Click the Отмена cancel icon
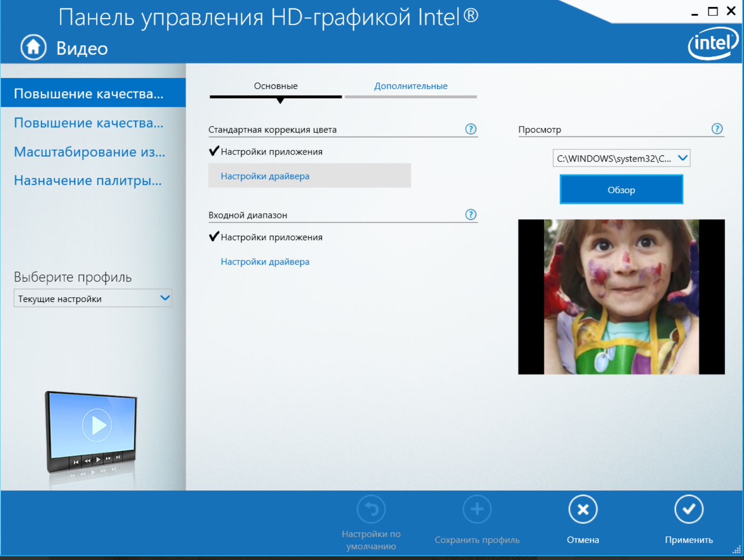 tap(583, 509)
